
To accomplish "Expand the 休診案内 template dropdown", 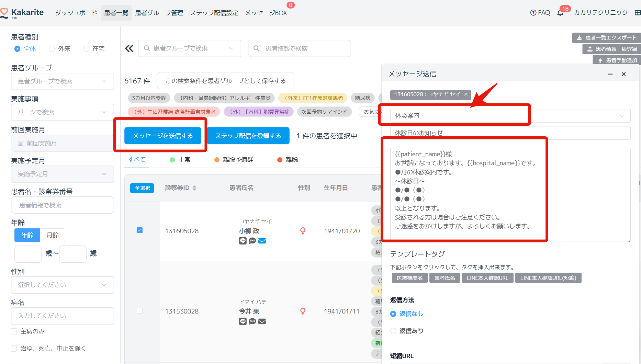I will [x=622, y=116].
